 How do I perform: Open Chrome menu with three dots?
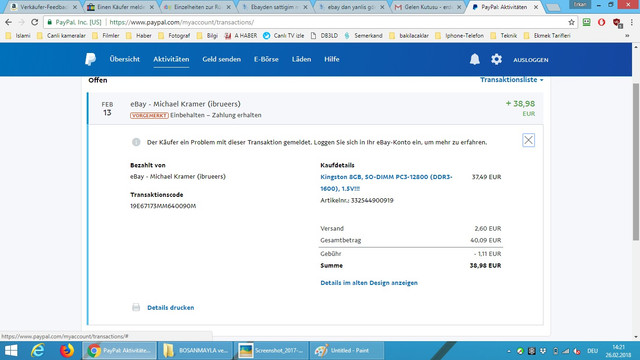pyautogui.click(x=632, y=22)
